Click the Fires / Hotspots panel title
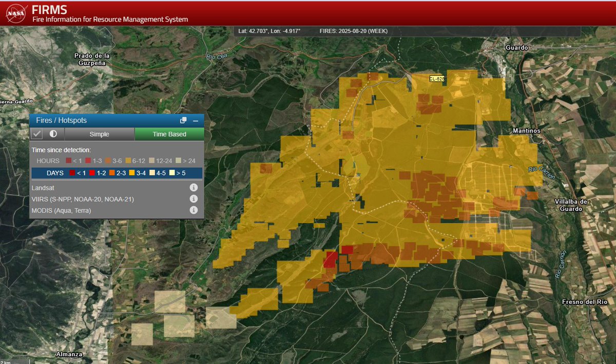The image size is (616, 364). click(x=61, y=120)
